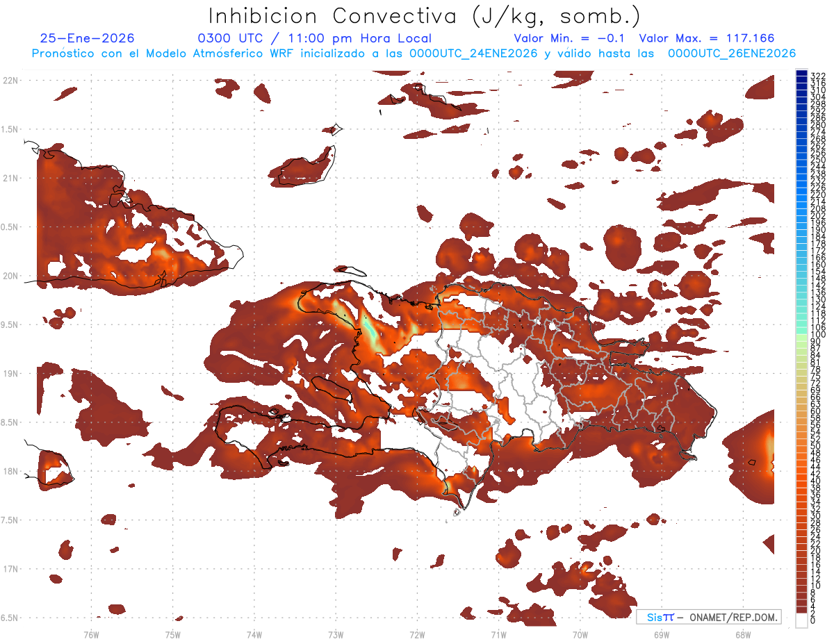
Task: Click latitude label "9.5N"
Action: coord(10,324)
